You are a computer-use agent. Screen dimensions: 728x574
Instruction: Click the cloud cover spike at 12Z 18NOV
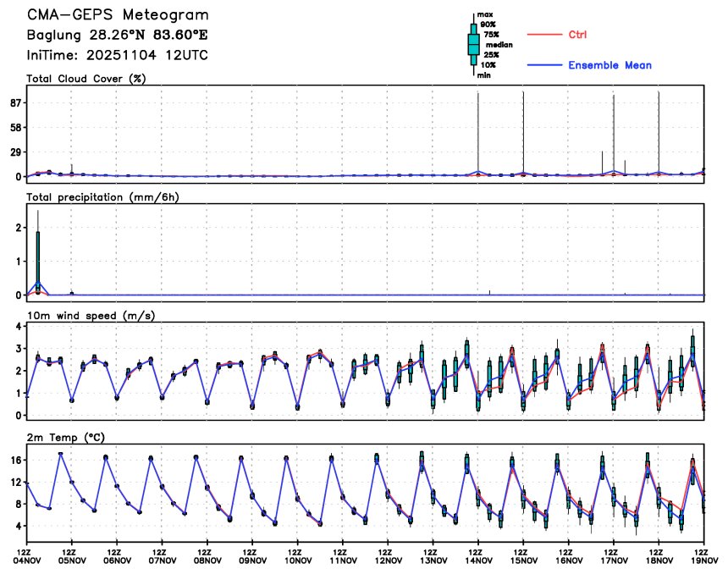[x=659, y=134]
